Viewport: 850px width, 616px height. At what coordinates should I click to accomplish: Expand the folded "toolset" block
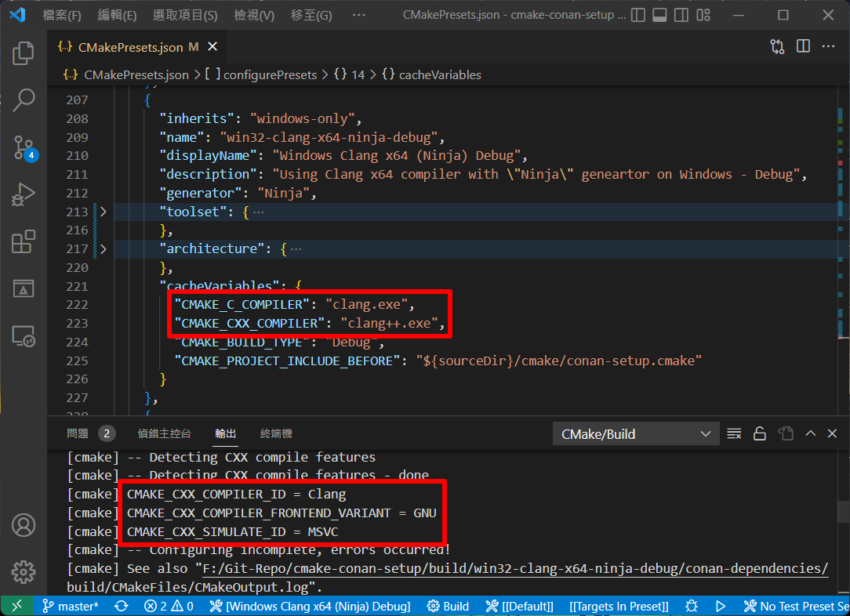[103, 212]
